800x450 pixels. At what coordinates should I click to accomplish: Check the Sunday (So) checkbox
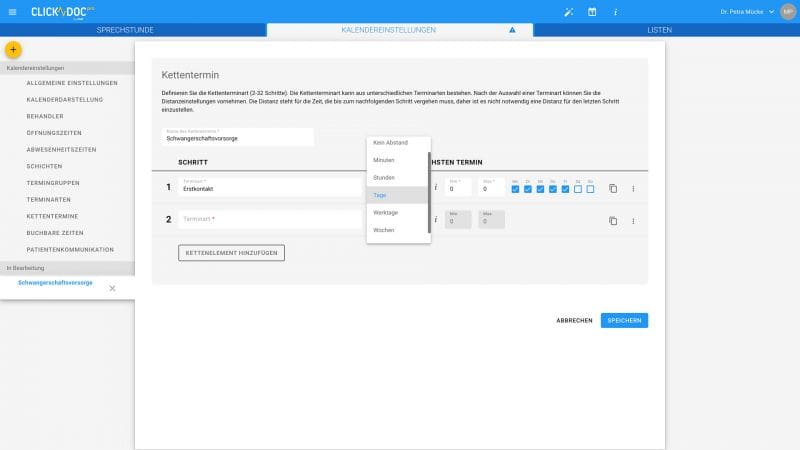pos(590,188)
